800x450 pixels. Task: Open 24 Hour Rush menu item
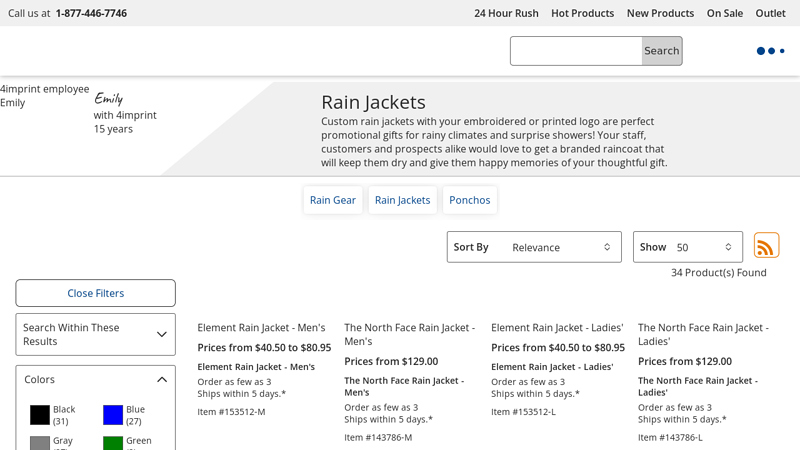coord(506,13)
